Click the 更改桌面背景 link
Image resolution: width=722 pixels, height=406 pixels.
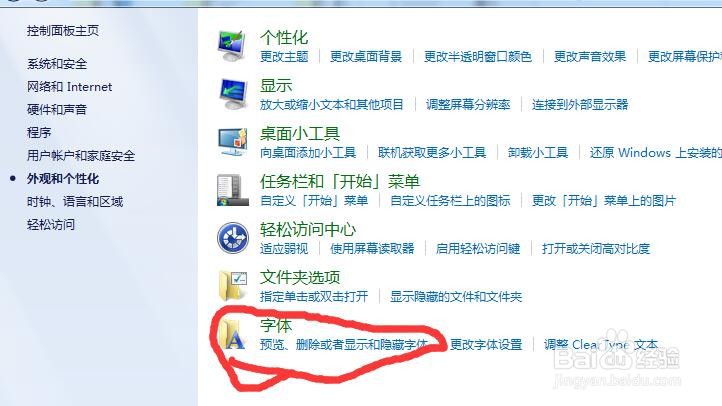point(366,57)
